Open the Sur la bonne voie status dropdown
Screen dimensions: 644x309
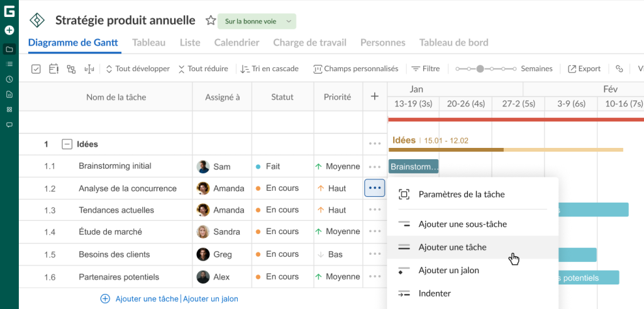tap(257, 21)
